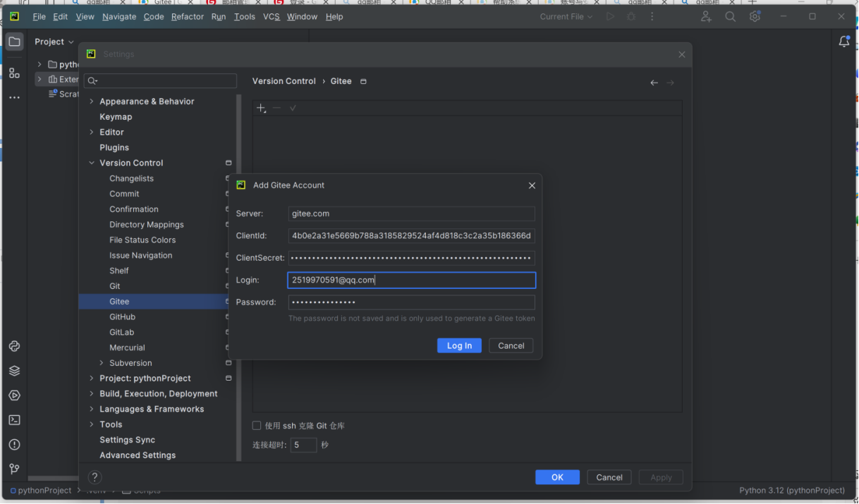The height and width of the screenshot is (504, 859).
Task: Click the settings help question mark
Action: click(x=94, y=477)
